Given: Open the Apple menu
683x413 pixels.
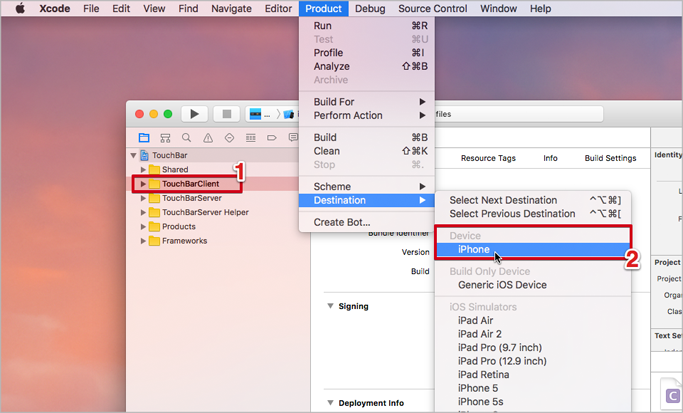Looking at the screenshot, I should pyautogui.click(x=20, y=8).
